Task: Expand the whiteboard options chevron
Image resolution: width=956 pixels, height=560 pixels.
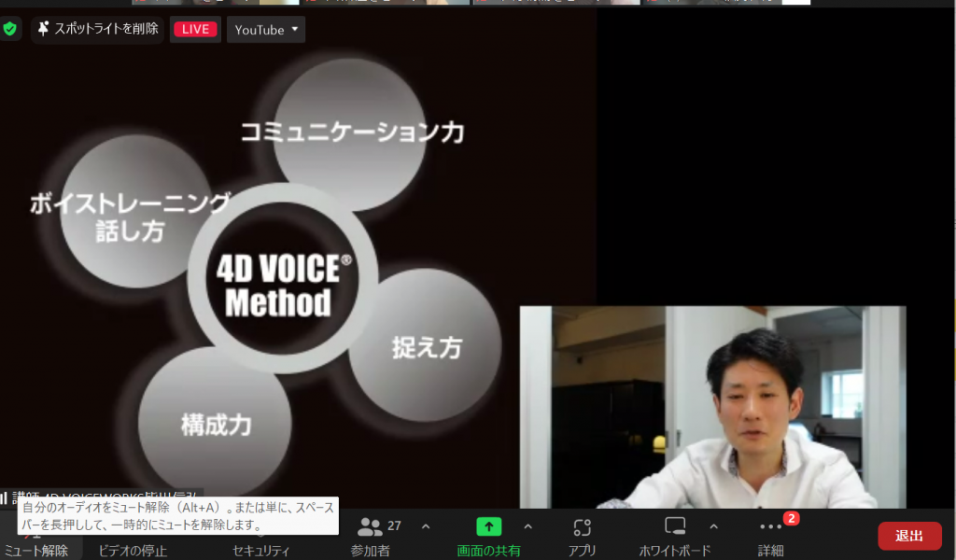Action: (713, 526)
